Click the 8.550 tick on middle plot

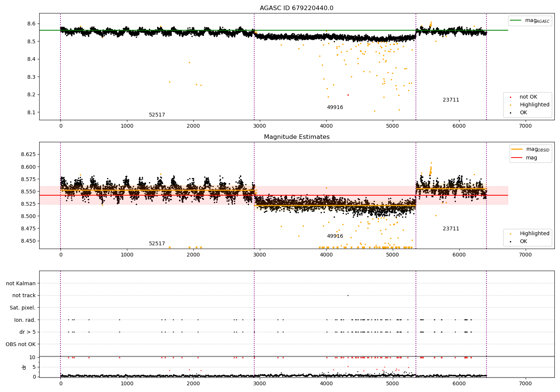click(28, 192)
